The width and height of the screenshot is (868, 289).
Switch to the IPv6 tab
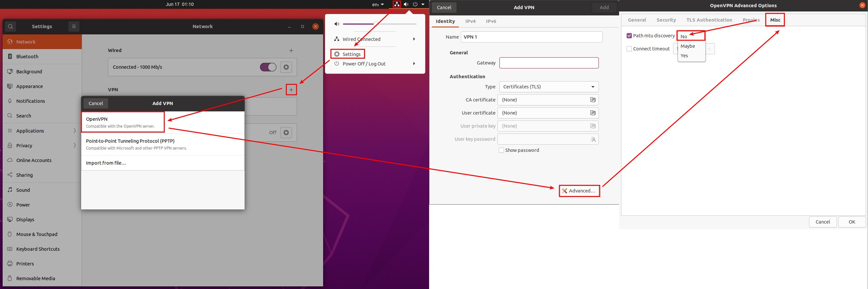point(491,21)
